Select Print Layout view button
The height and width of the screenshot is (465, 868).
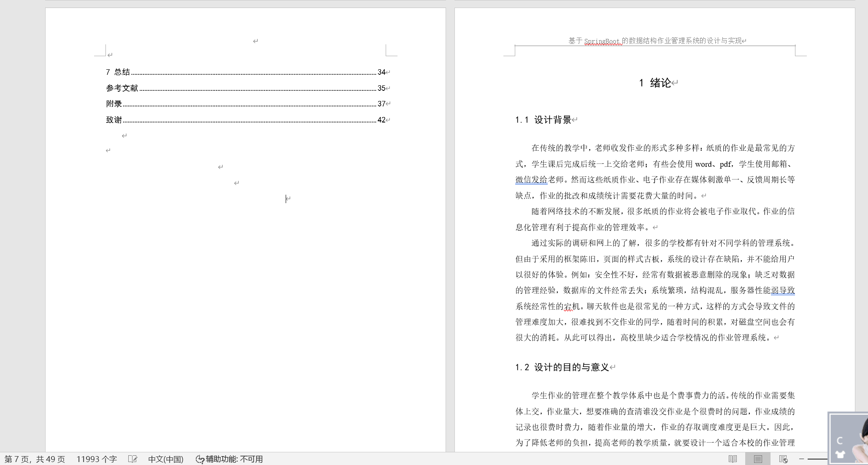[x=758, y=459]
